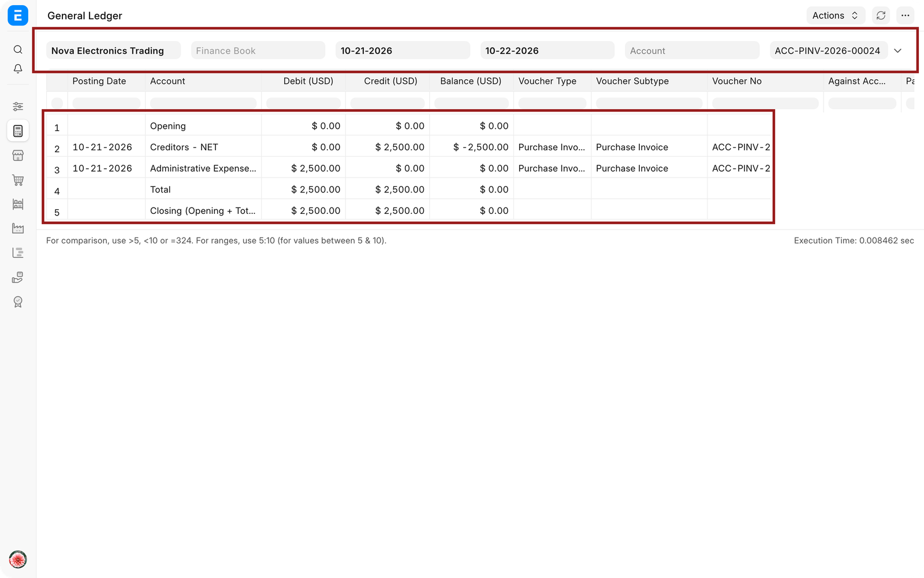This screenshot has height=578, width=924.
Task: Open Selling storefront icon in sidebar
Action: [18, 155]
